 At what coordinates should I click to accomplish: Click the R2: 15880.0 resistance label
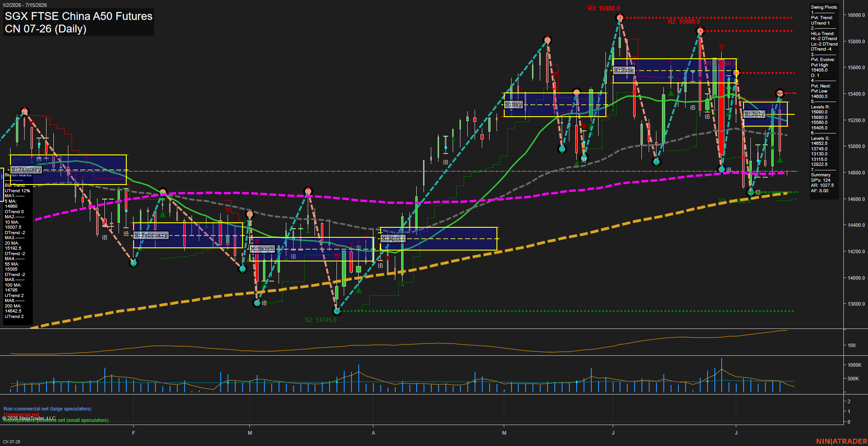pyautogui.click(x=684, y=21)
